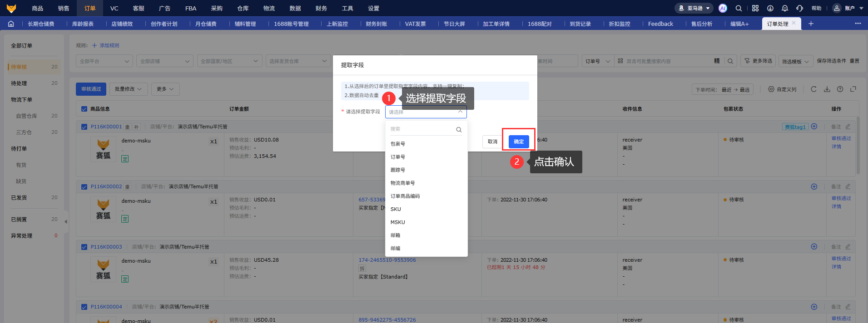Open the 全部店铺 filter dropdown

tap(165, 61)
